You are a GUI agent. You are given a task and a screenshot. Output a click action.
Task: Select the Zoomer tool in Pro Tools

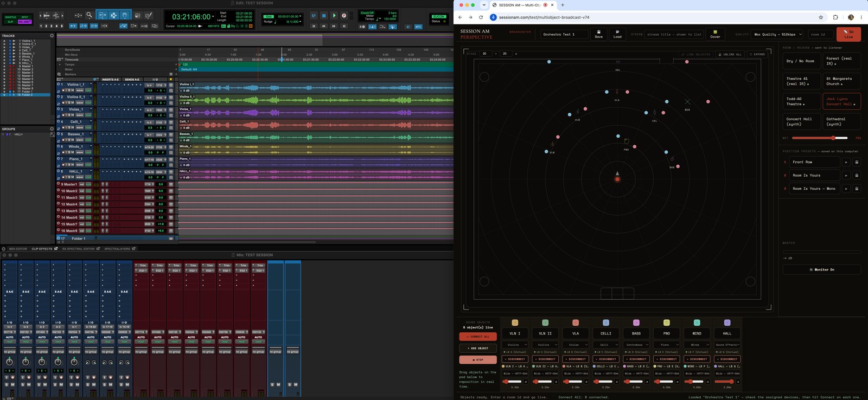(x=90, y=16)
